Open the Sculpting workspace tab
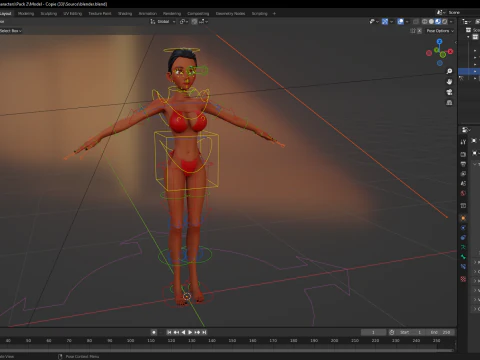The height and width of the screenshot is (360, 480). coord(49,14)
